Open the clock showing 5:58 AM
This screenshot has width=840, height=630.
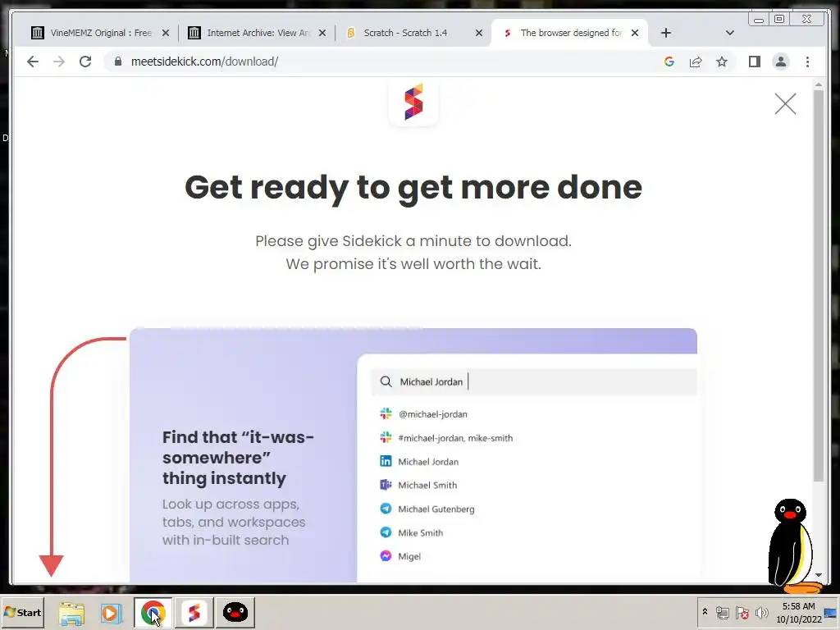click(x=798, y=612)
